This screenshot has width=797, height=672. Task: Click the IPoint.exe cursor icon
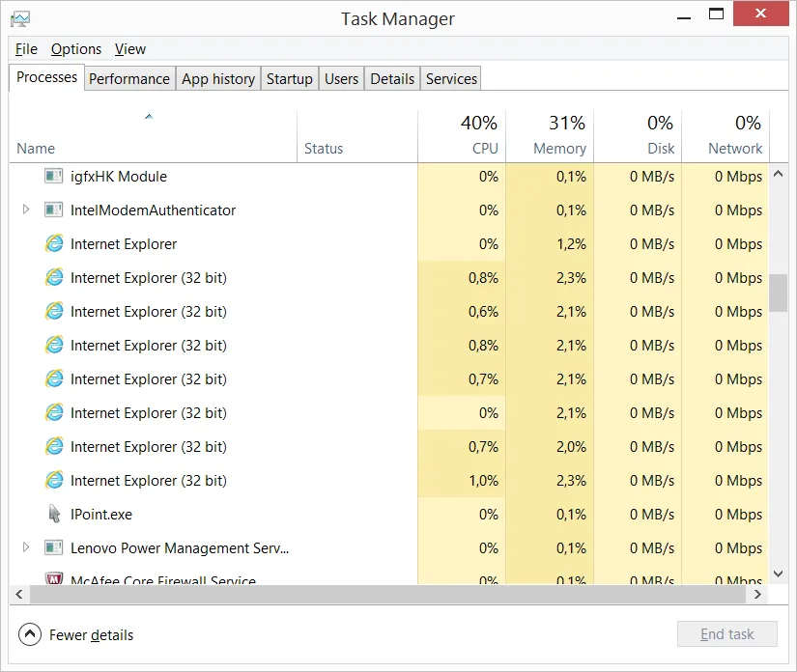click(x=54, y=514)
